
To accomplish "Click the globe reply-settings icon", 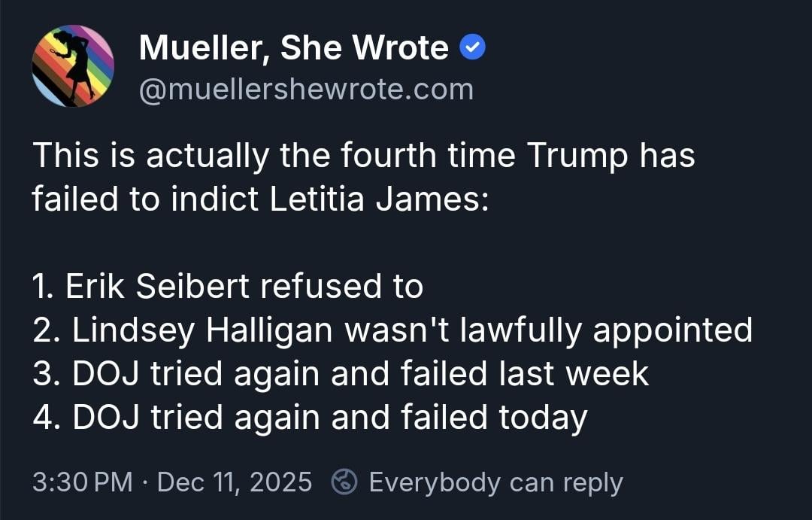I will click(344, 482).
